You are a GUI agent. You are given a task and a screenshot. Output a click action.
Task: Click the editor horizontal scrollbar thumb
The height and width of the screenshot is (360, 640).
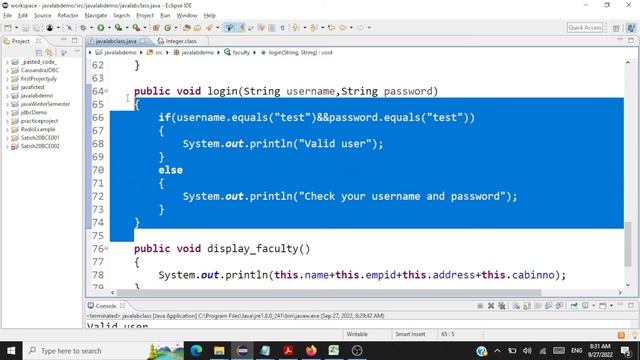[329, 293]
